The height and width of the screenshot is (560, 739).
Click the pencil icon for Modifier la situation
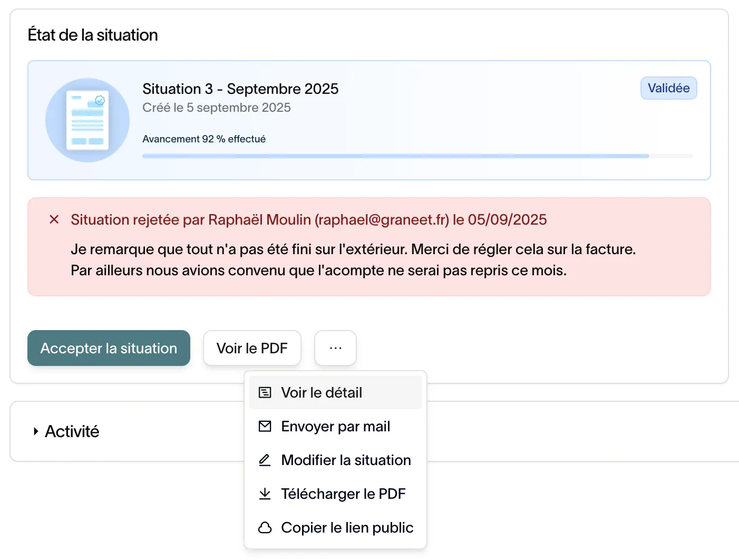click(265, 460)
